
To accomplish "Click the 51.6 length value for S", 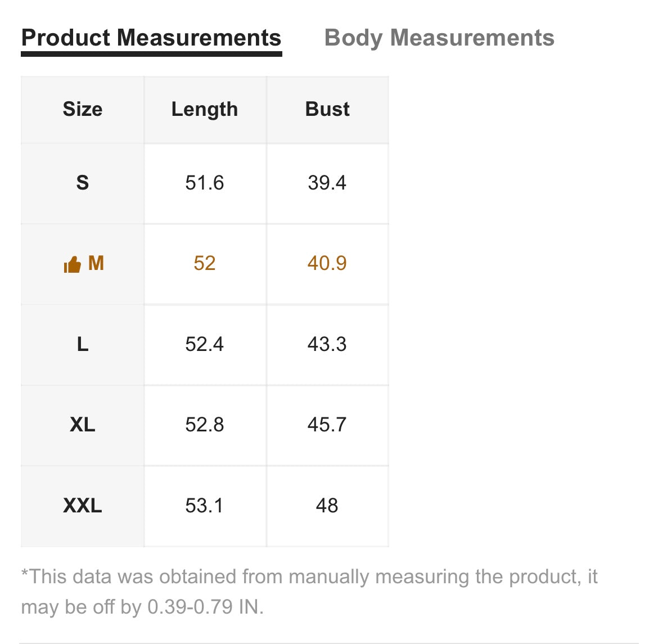I will click(x=205, y=183).
